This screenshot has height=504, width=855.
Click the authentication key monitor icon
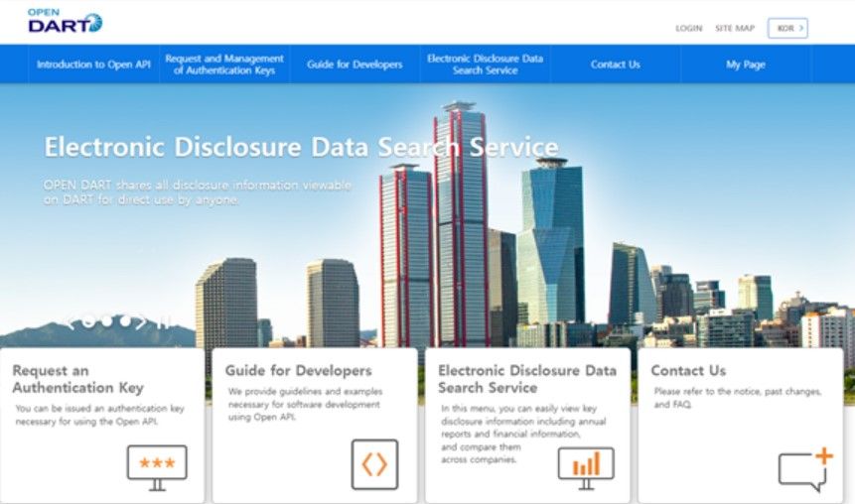(157, 466)
